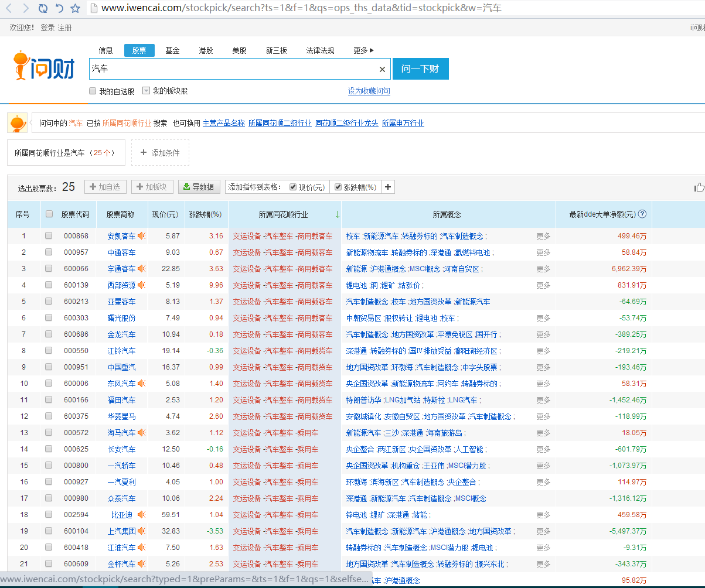Open the 我的板块股 dropdown
This screenshot has height=588, width=705.
tap(147, 91)
